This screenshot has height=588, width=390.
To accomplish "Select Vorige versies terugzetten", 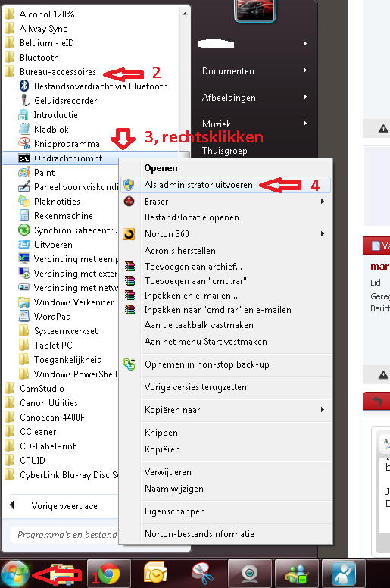I will 195,387.
